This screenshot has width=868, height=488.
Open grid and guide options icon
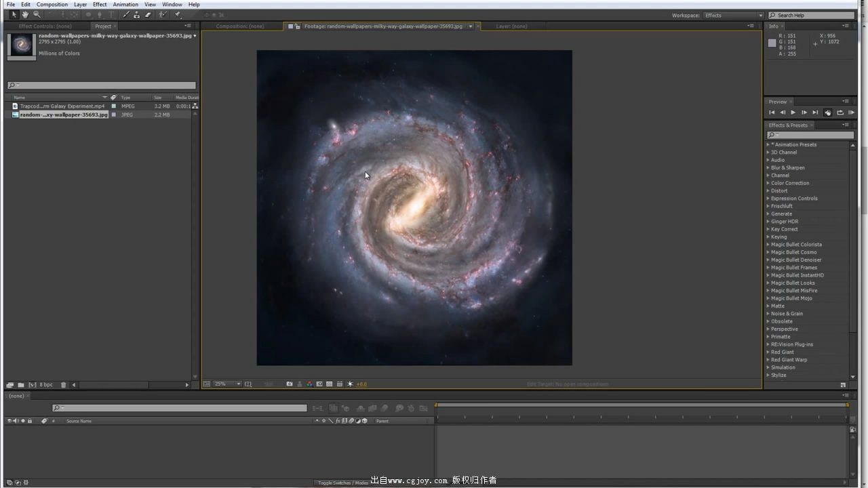[x=248, y=384]
